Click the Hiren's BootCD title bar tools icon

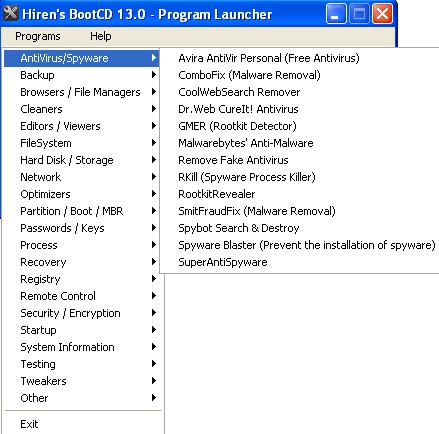coord(10,13)
